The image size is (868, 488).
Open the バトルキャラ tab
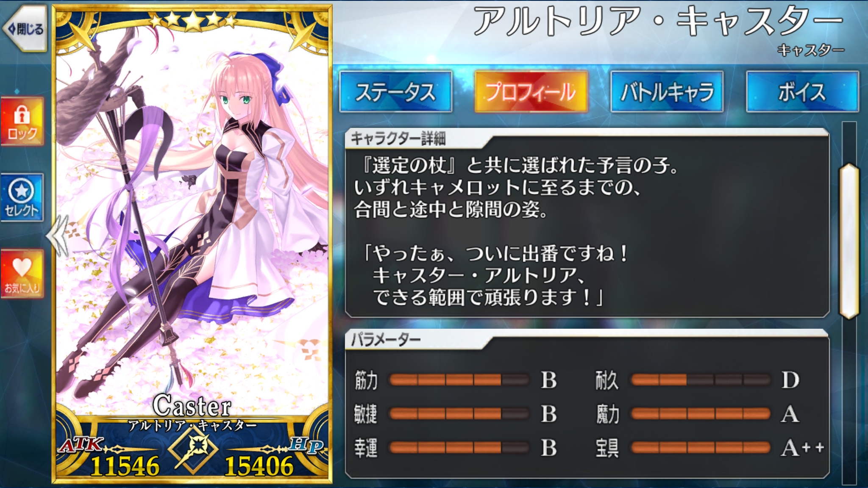point(667,91)
